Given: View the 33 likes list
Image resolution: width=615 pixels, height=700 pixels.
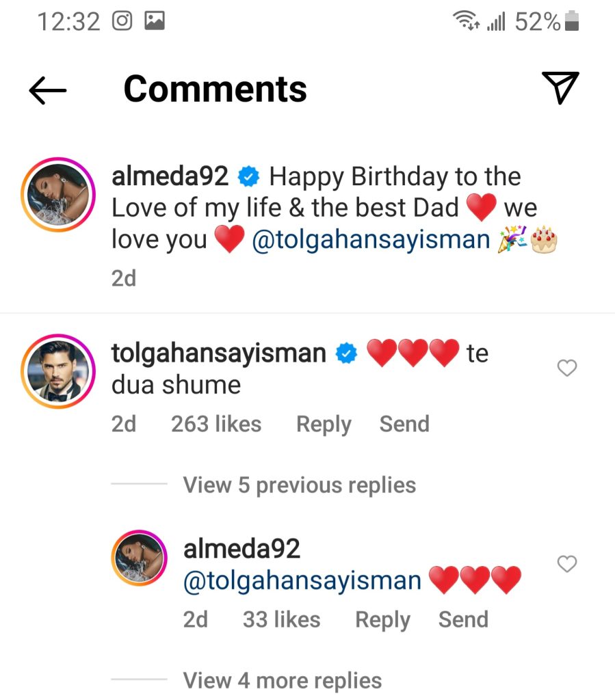Looking at the screenshot, I should click(281, 620).
